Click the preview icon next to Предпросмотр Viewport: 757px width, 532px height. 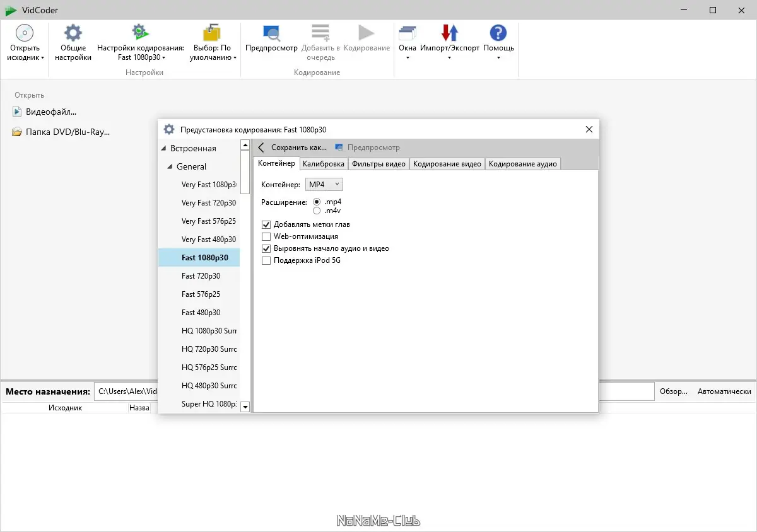339,147
